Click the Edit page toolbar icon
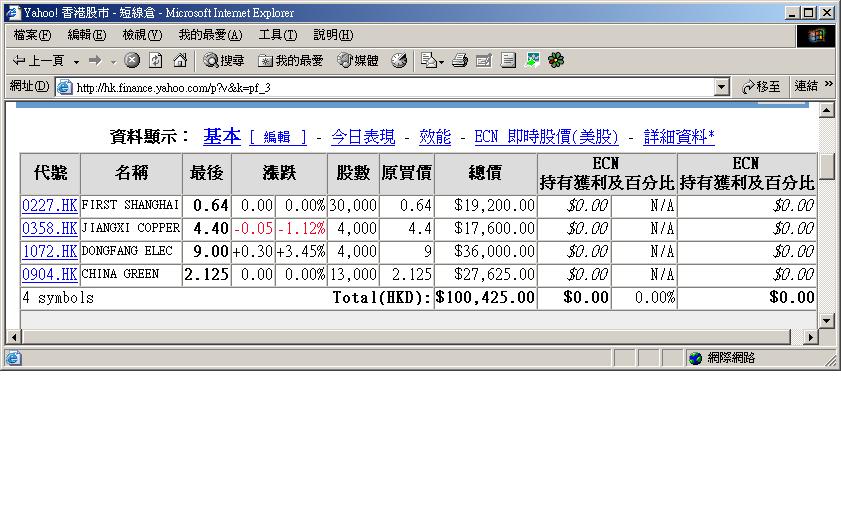The image size is (841, 512). point(484,61)
